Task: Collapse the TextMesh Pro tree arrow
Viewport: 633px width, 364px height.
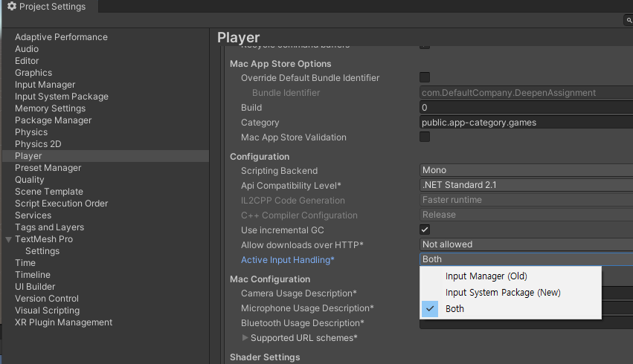Action: [8, 239]
